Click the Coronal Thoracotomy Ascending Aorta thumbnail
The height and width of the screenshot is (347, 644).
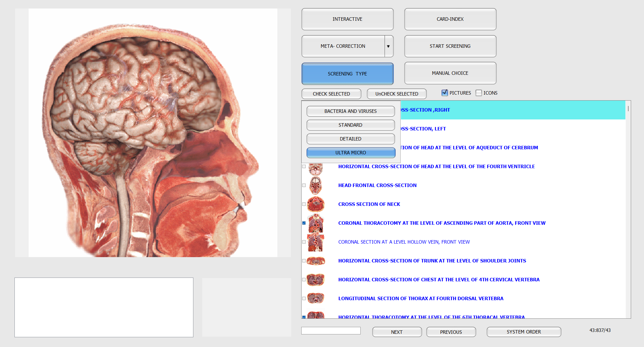click(x=315, y=223)
